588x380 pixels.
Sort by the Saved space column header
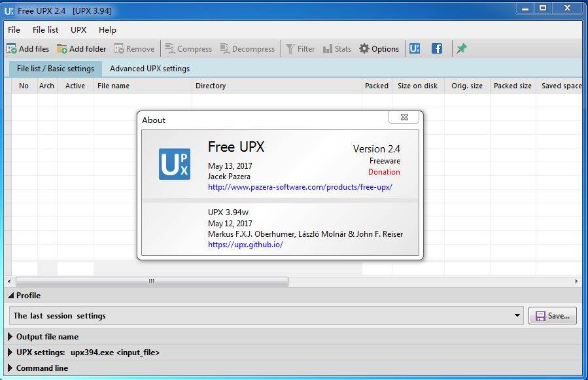click(x=559, y=86)
